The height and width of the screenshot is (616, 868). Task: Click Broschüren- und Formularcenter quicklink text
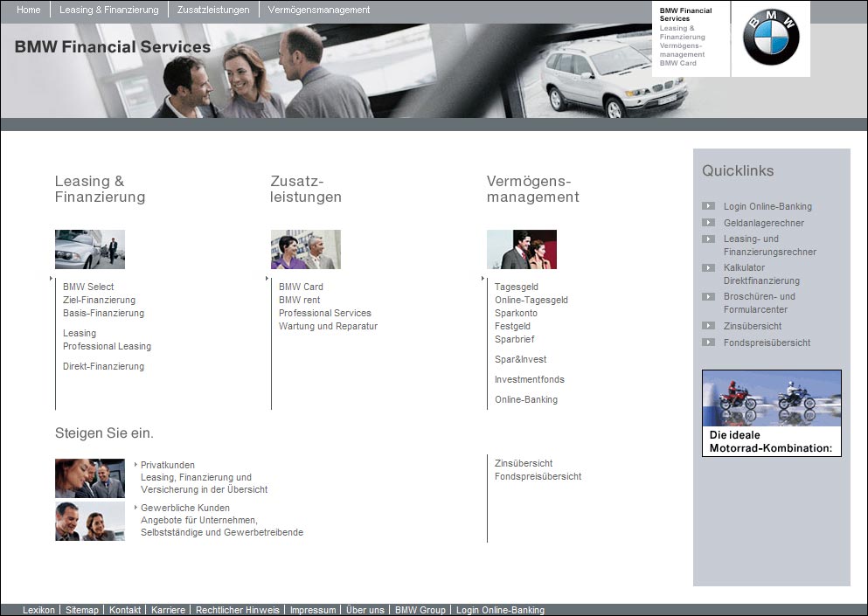click(760, 302)
